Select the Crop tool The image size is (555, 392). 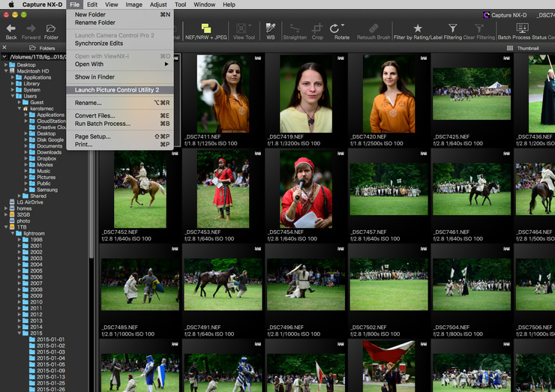click(x=317, y=28)
